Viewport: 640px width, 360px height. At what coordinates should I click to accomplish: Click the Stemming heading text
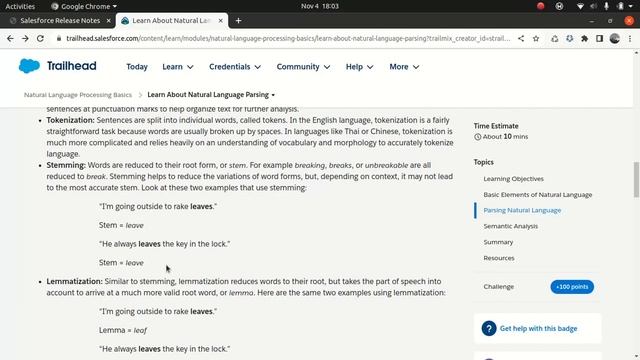[66, 165]
